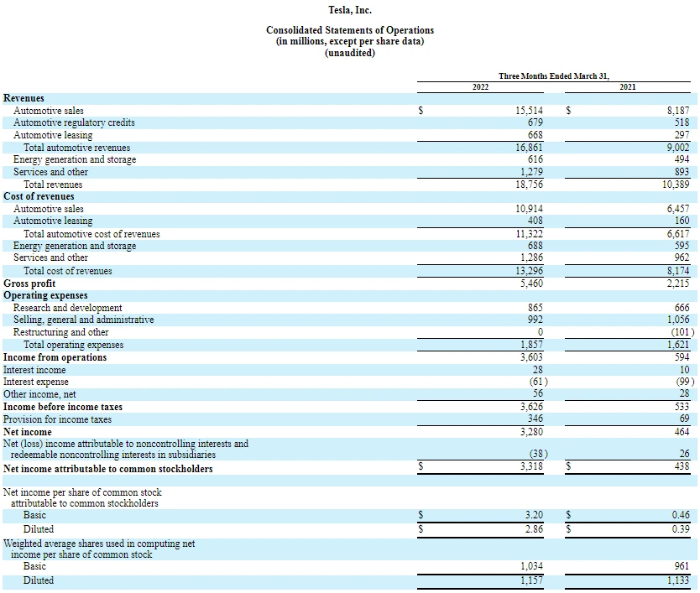700x593 pixels.
Task: Select 'Other income, net' label
Action: click(x=39, y=394)
